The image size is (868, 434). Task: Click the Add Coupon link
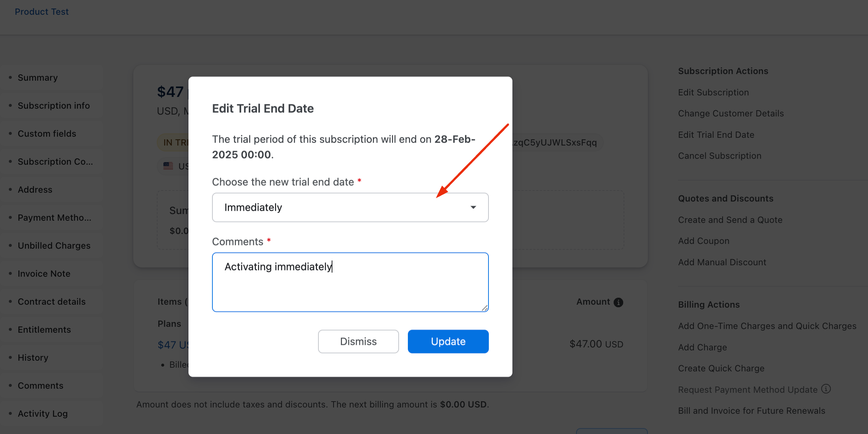[x=703, y=241]
